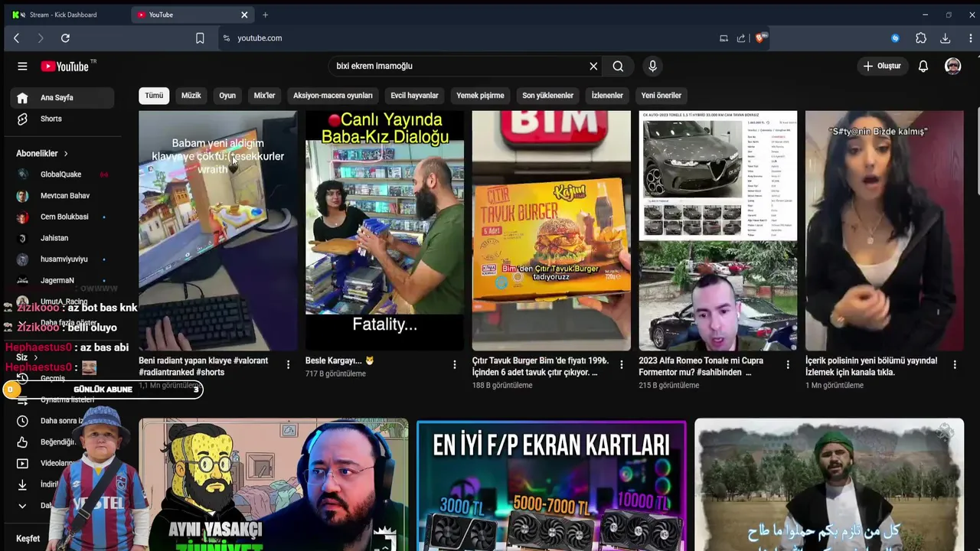Open the site settings icon before youtube.com
Viewport: 980px width, 551px height.
[226, 38]
